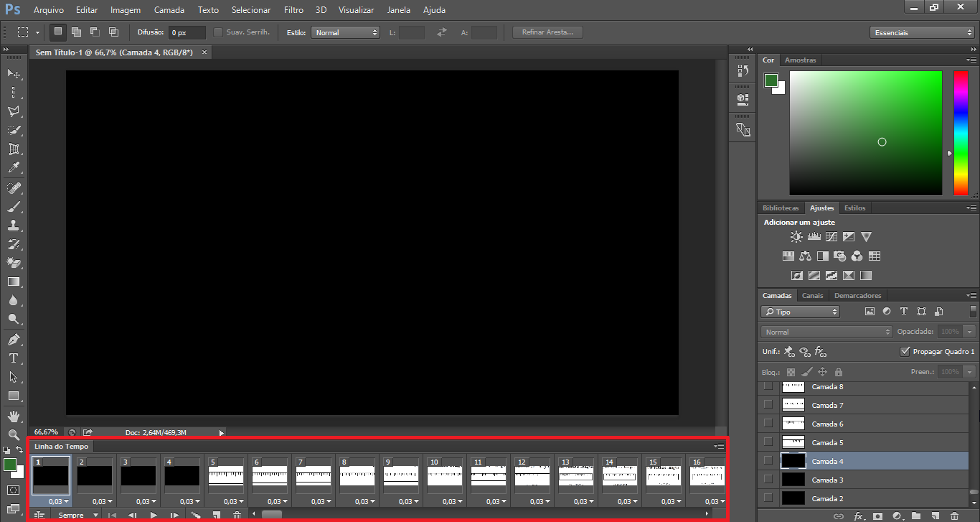Select the Polygonal Lasso tool

pyautogui.click(x=14, y=111)
